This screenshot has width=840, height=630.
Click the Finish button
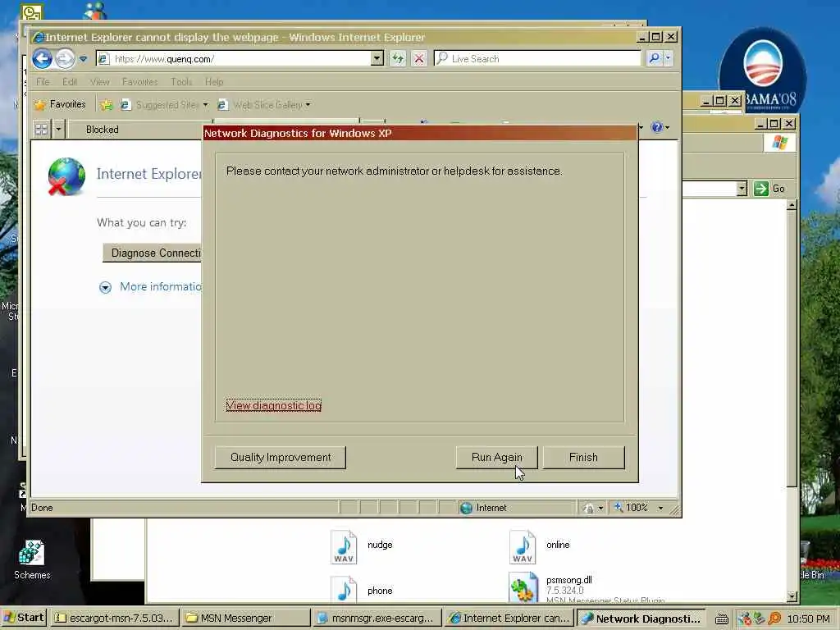coord(583,458)
